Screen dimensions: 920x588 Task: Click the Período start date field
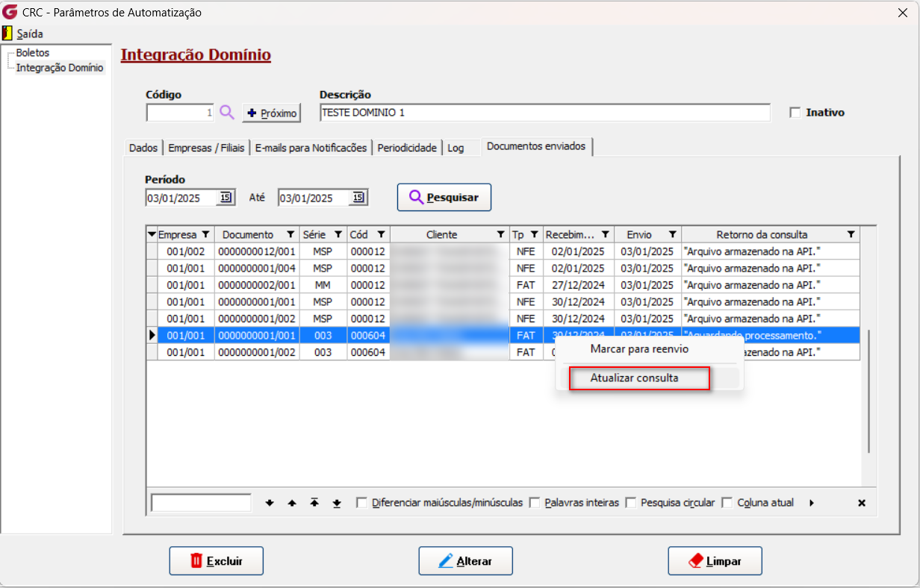pos(181,198)
